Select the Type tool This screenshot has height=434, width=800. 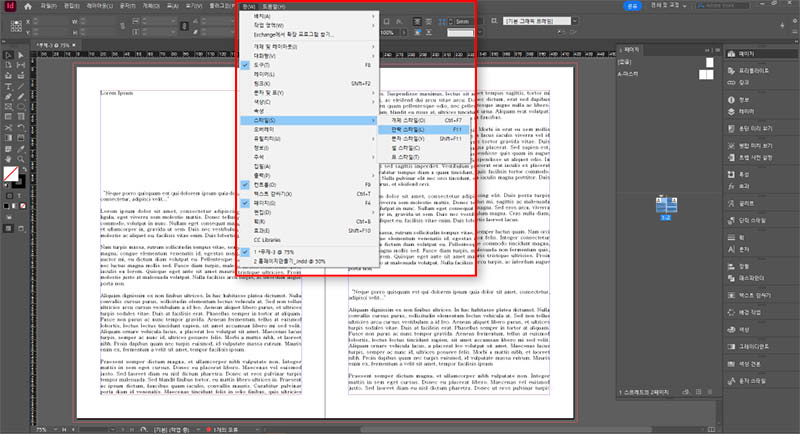pyautogui.click(x=9, y=86)
